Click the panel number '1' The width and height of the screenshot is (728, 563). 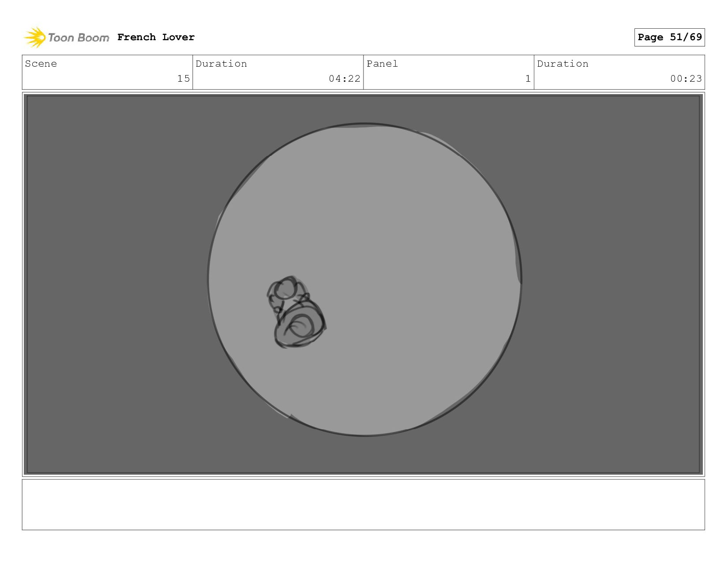coord(528,79)
